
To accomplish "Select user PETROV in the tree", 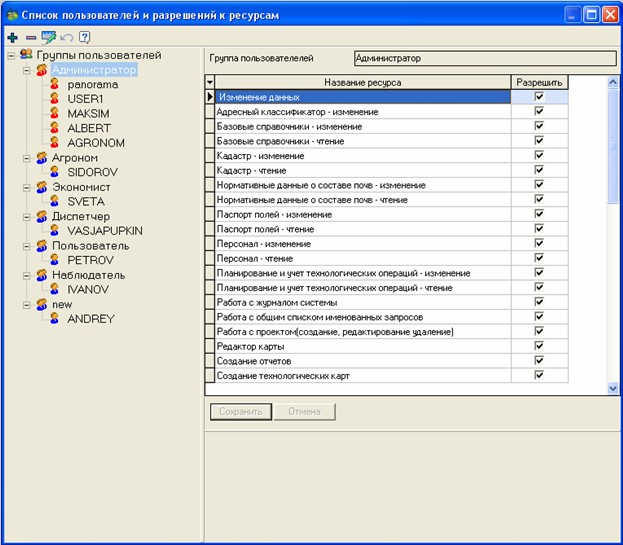I will point(90,260).
